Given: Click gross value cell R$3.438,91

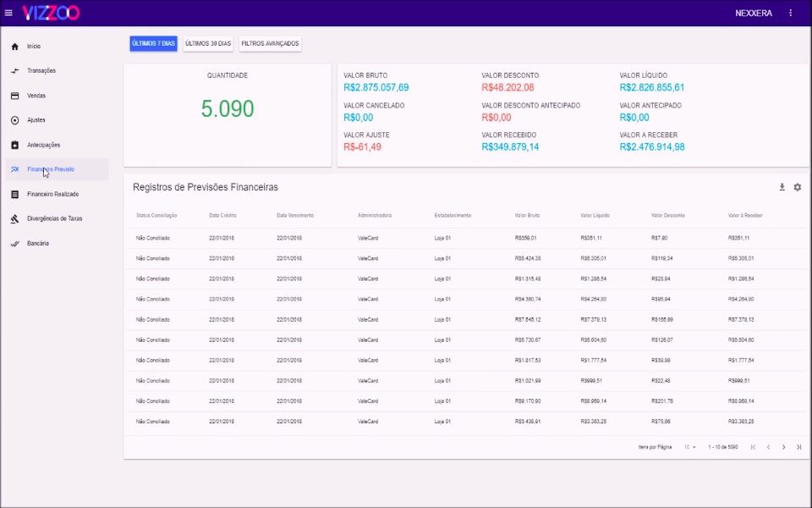Looking at the screenshot, I should point(528,422).
